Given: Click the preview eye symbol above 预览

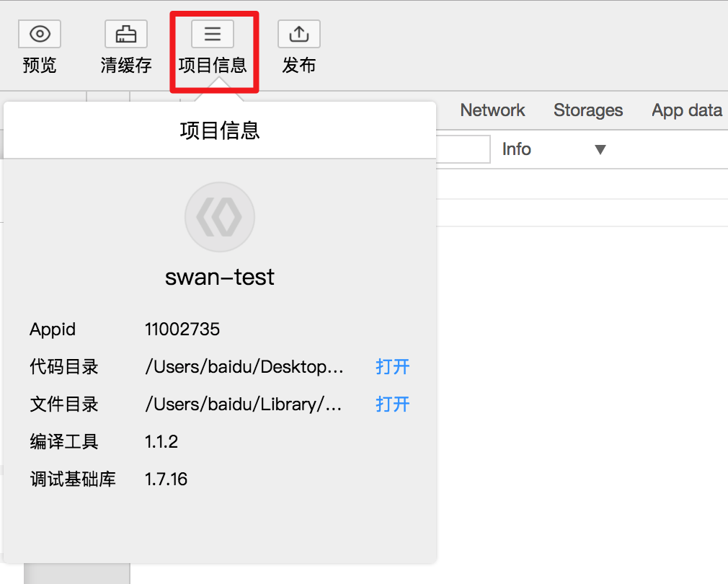Looking at the screenshot, I should point(40,34).
